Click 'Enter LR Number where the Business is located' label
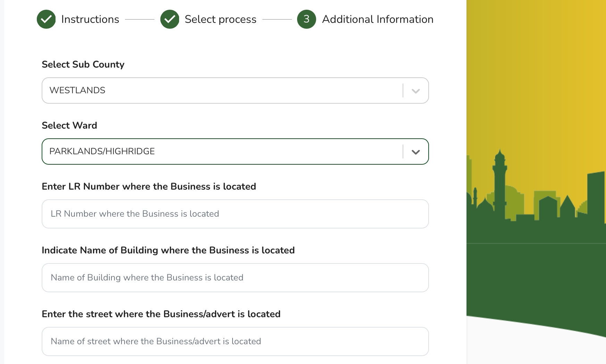Viewport: 606px width, 364px height. [x=149, y=187]
